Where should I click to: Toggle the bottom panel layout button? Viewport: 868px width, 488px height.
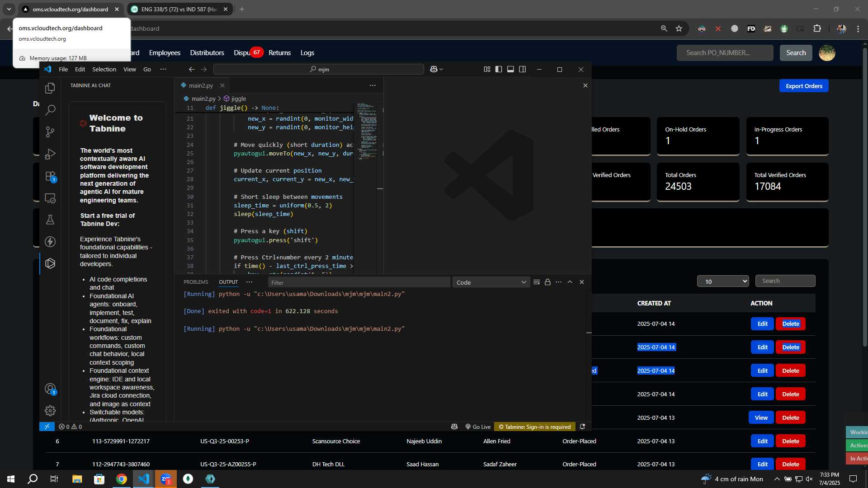tap(510, 69)
